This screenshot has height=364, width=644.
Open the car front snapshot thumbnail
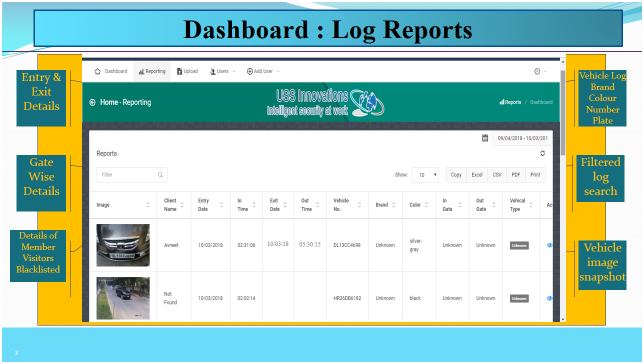(x=123, y=245)
